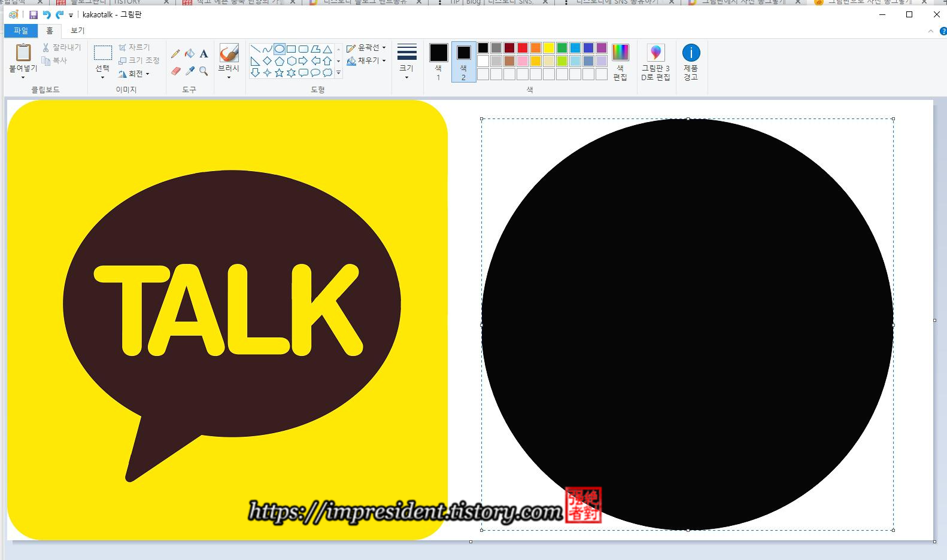Select the Pencil tool
The image size is (947, 560).
pyautogui.click(x=175, y=54)
